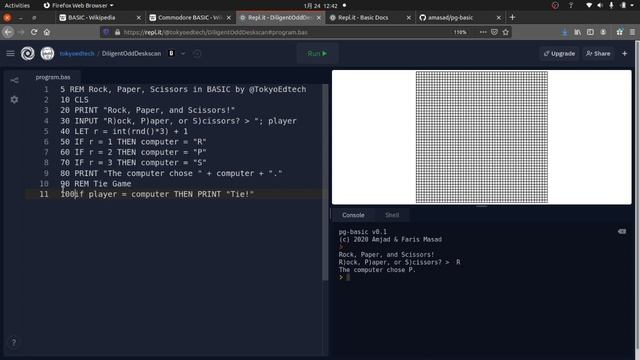Screen dimensions: 640x360
Task: Open the version control sidebar icon
Action: (14, 80)
